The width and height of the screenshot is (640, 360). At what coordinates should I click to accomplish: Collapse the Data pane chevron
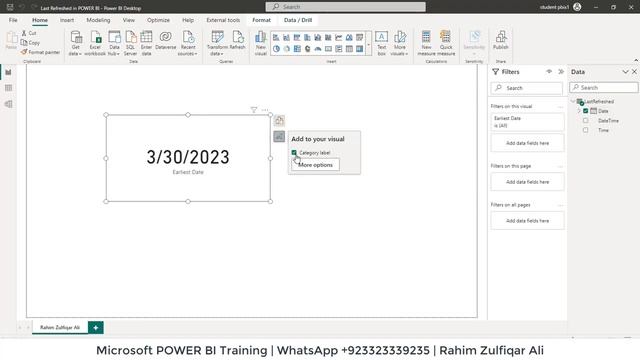(625, 72)
